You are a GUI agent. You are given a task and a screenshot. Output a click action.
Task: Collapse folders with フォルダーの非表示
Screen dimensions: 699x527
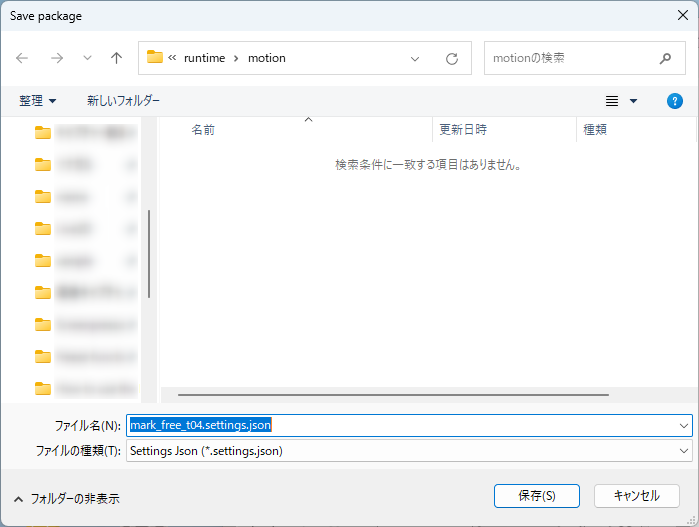[x=70, y=497]
